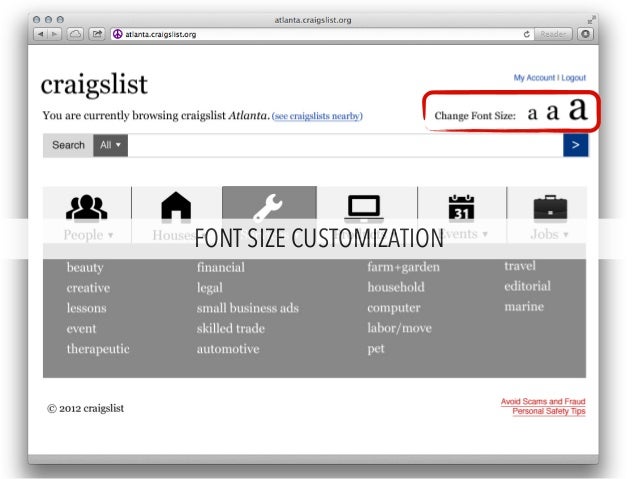Select the legal services category
This screenshot has height=479, width=638.
click(x=210, y=288)
